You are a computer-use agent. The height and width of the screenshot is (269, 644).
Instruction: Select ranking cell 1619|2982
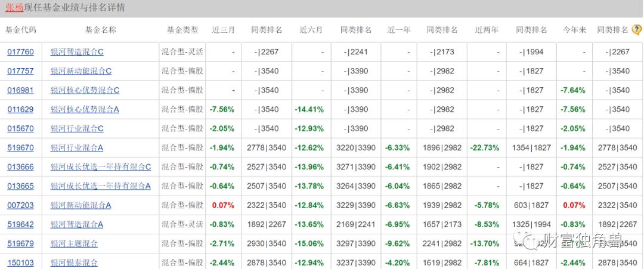pos(442,263)
